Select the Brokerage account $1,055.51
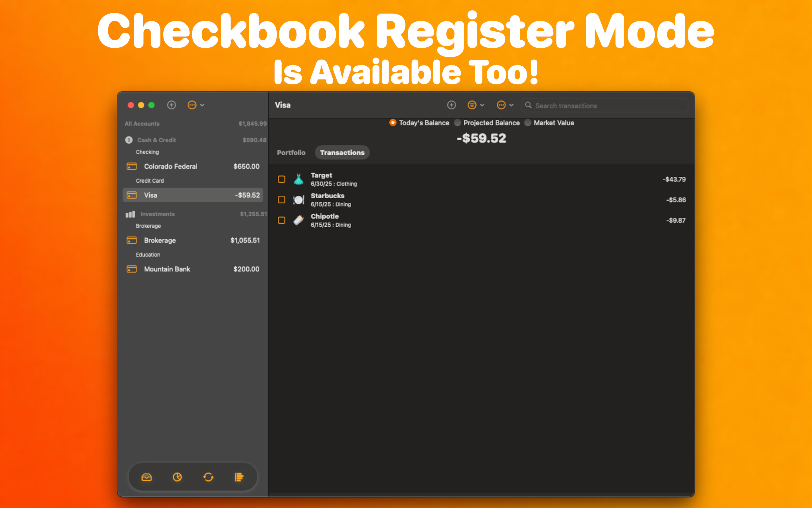 [x=193, y=240]
